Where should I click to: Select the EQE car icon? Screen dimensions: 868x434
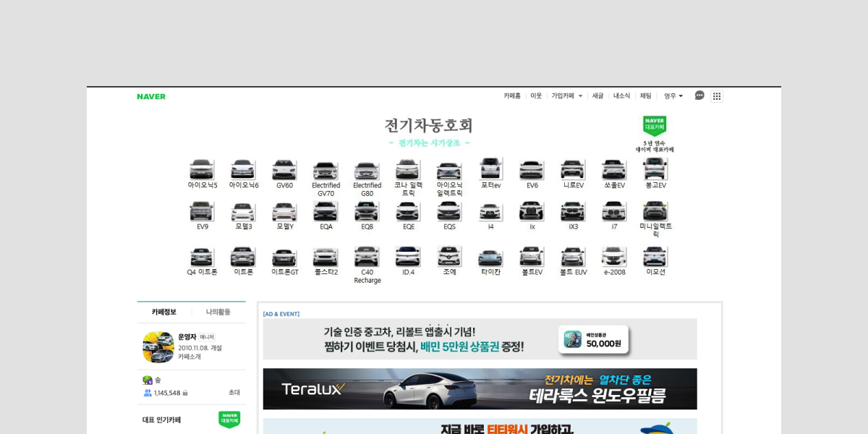[x=408, y=210]
